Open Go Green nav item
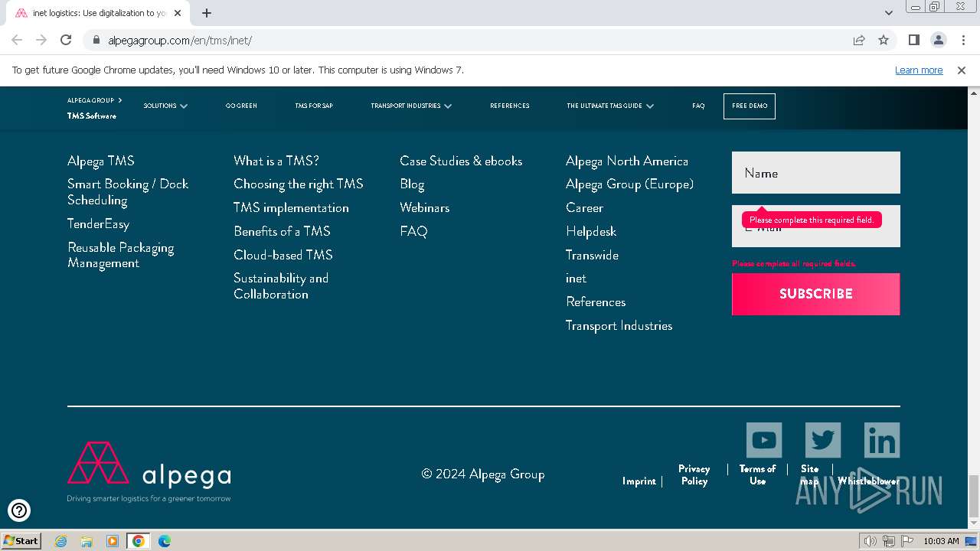The height and width of the screenshot is (551, 980). pos(241,106)
